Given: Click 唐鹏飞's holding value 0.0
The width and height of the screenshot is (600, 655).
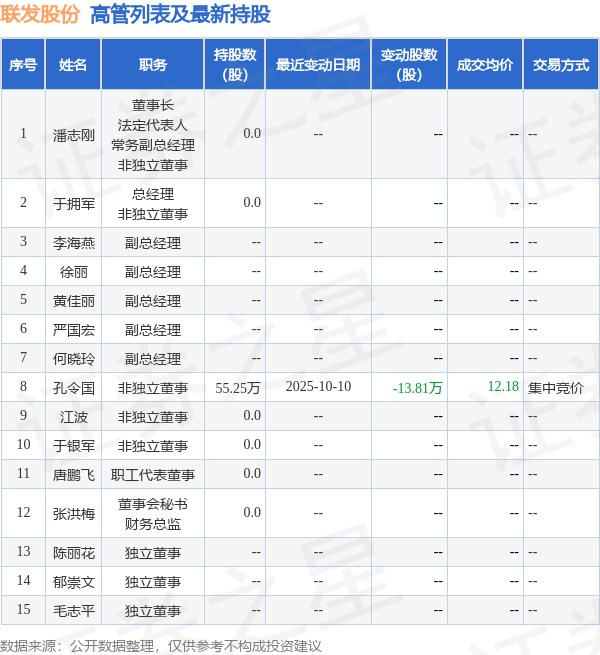Looking at the screenshot, I should coord(252,473).
